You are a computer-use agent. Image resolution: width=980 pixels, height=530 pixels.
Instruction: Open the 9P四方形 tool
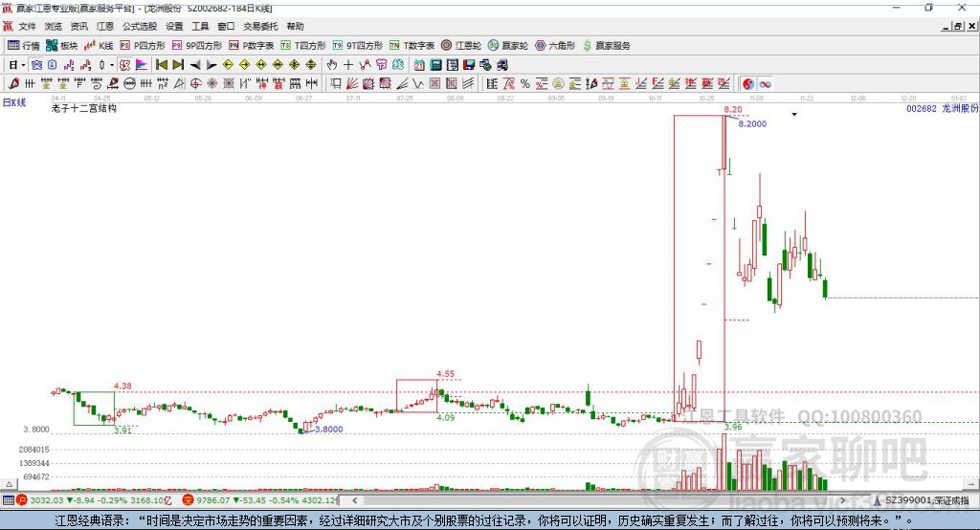197,46
